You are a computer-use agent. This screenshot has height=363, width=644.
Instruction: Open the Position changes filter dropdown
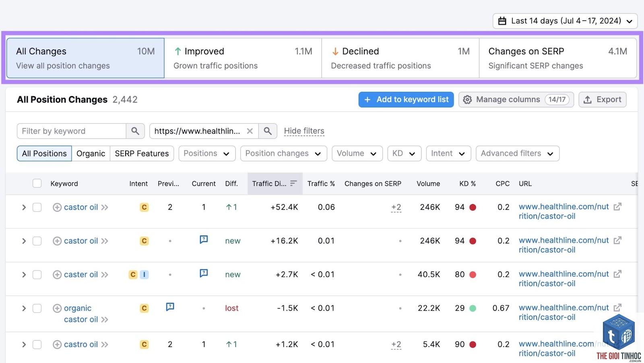tap(283, 153)
